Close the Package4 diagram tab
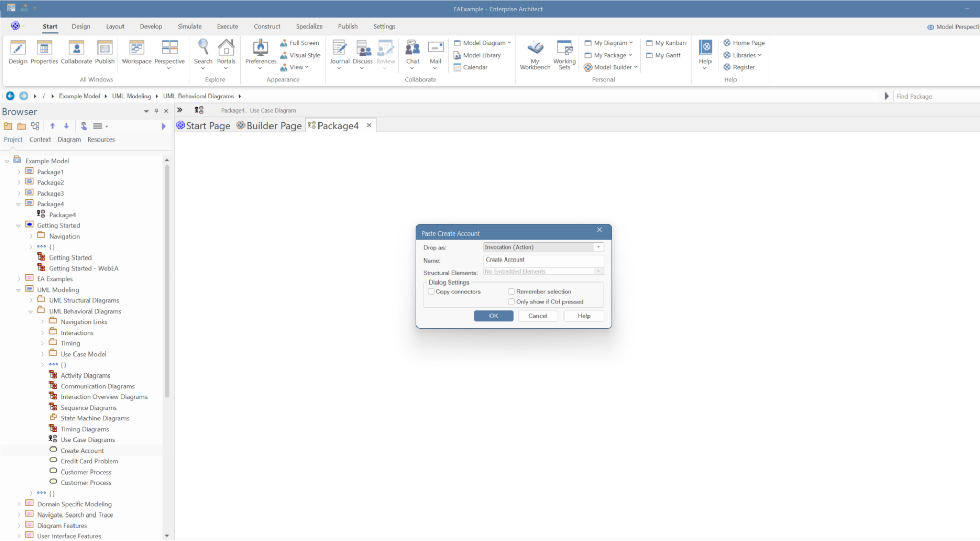Image resolution: width=980 pixels, height=541 pixels. [x=369, y=125]
